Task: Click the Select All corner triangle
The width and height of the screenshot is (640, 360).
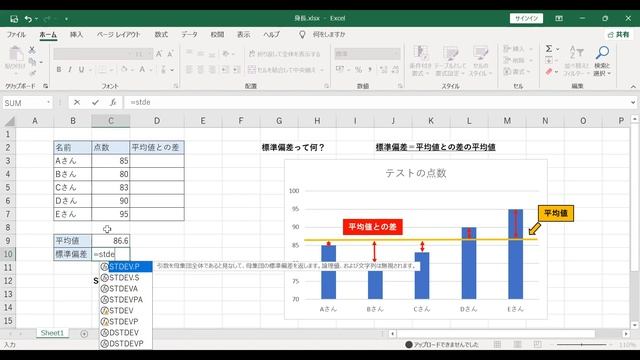Action: point(9,121)
